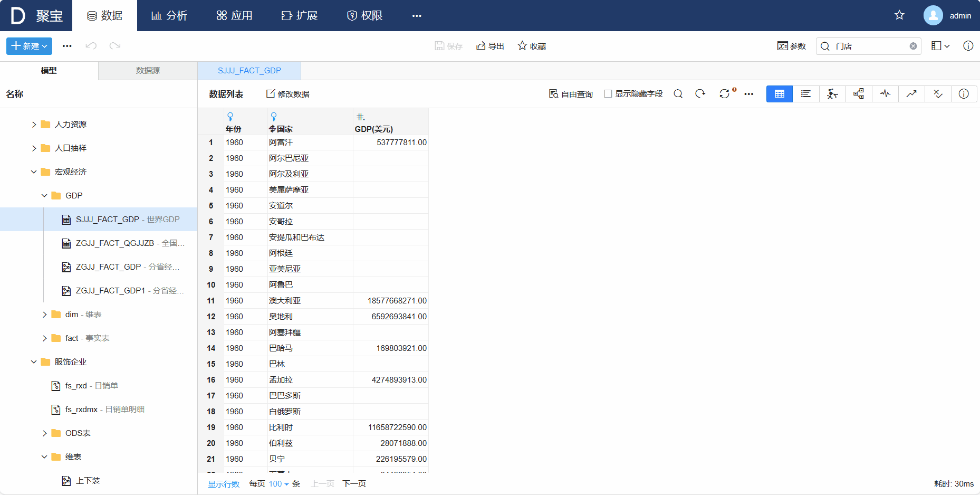
Task: Select the ZGJJ_FACT_QGJJZB tree item
Action: pyautogui.click(x=99, y=243)
